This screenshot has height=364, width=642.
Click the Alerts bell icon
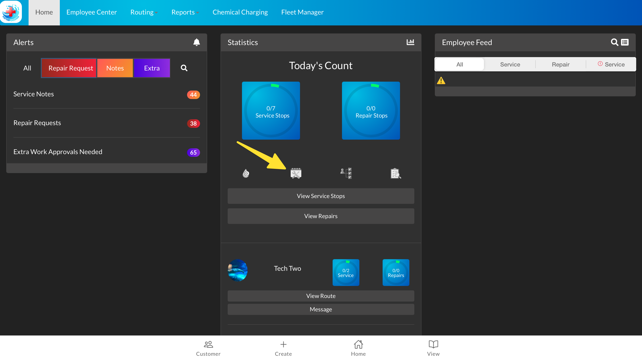196,42
